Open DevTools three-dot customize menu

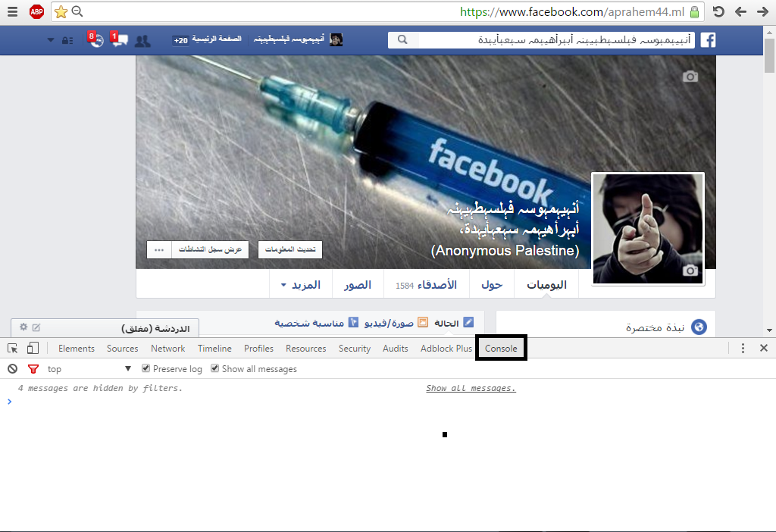click(x=743, y=349)
